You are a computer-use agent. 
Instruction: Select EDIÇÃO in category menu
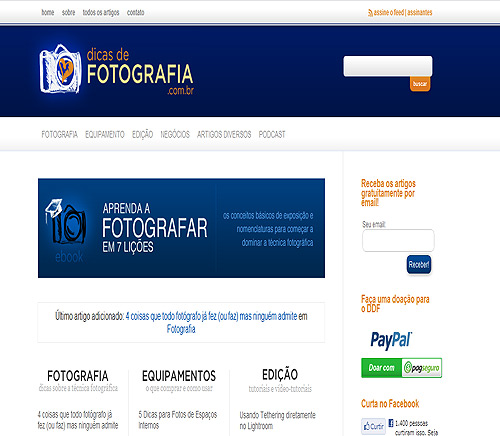click(142, 134)
